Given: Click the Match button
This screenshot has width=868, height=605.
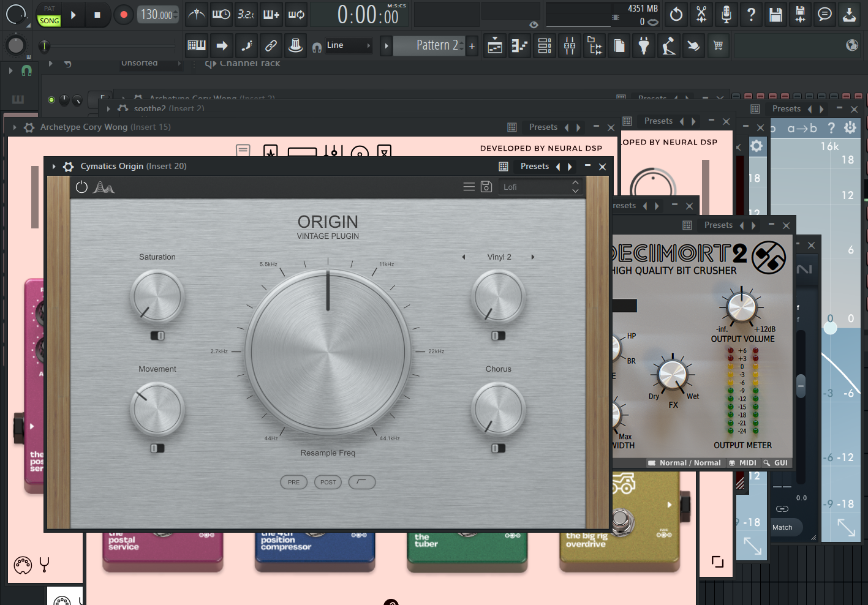Looking at the screenshot, I should pyautogui.click(x=782, y=527).
